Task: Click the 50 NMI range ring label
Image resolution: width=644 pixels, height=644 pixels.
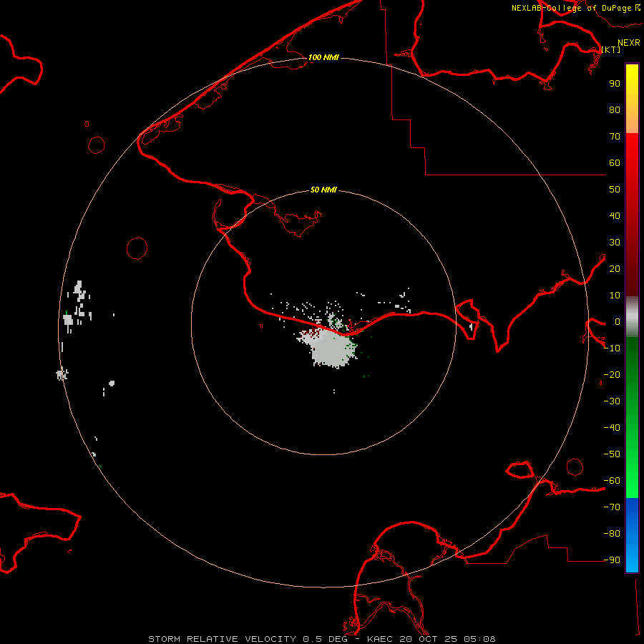Action: (323, 190)
